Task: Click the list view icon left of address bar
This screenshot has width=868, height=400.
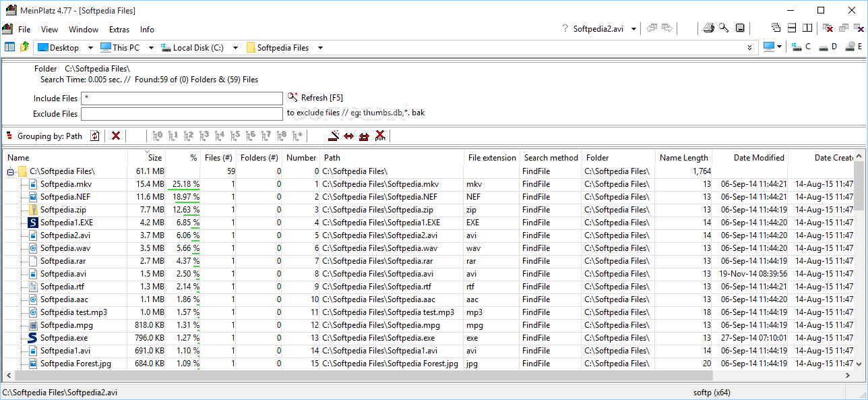Action: coord(9,47)
